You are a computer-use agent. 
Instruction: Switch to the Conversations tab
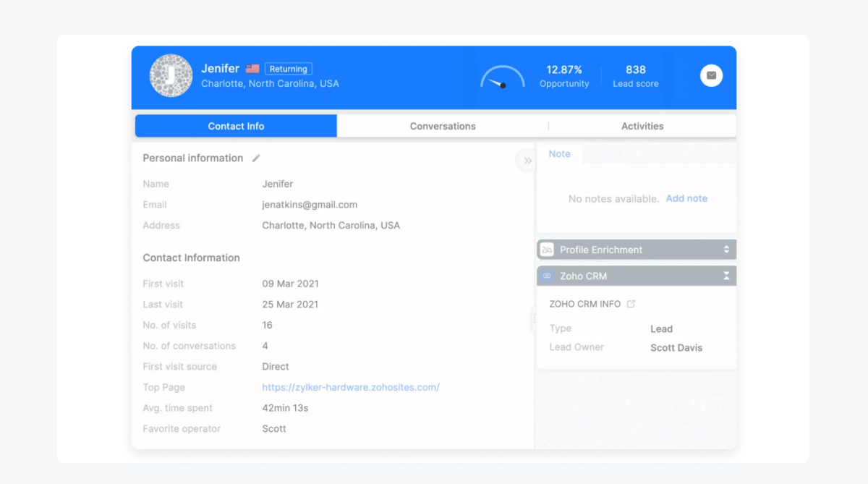point(442,126)
